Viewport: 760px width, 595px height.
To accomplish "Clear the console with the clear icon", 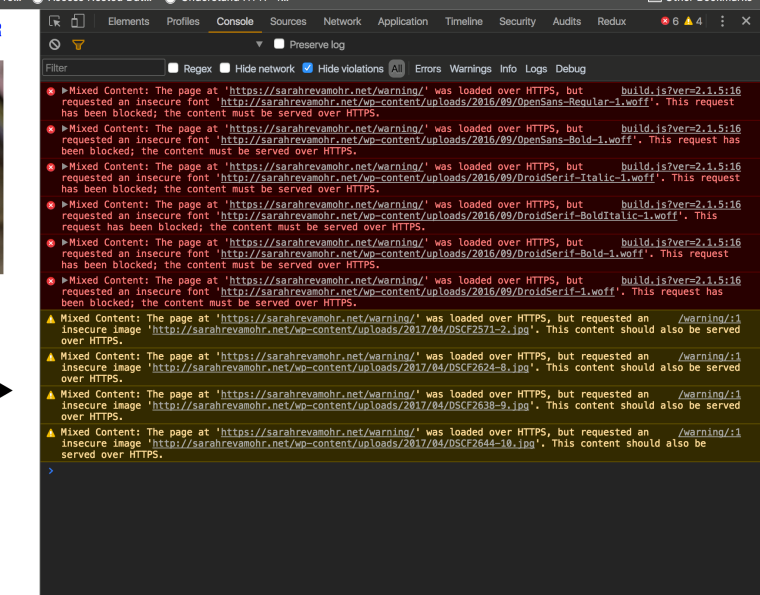I will pyautogui.click(x=55, y=45).
